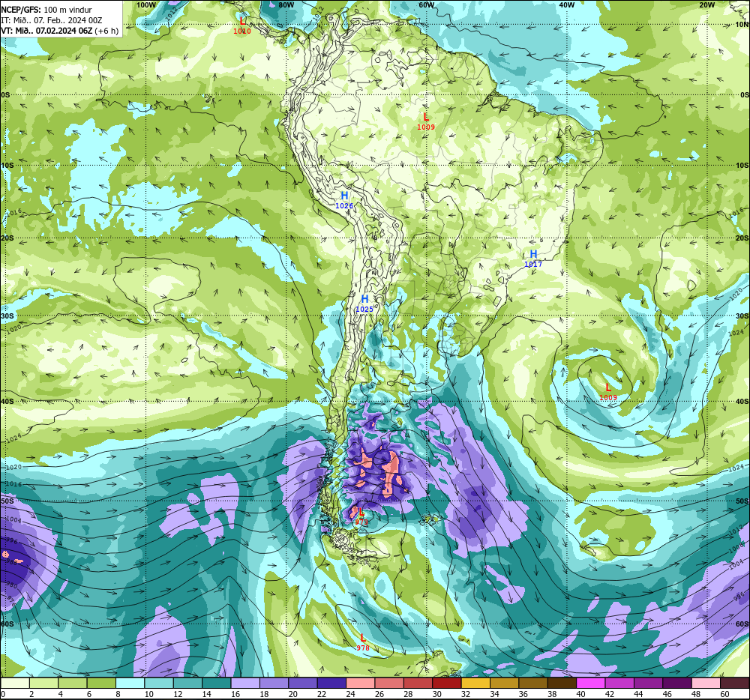Click the 50S latitude label on right edge
The image size is (750, 700).
[x=742, y=501]
